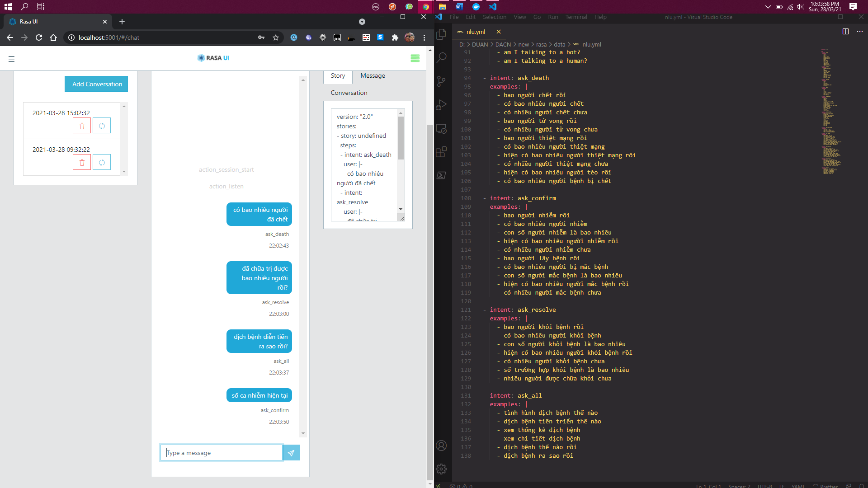Select the data breadcrumb folder
The image size is (868, 488).
point(560,44)
